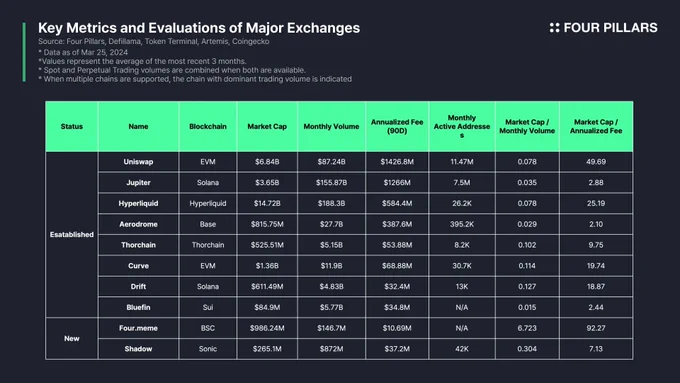Click Shadow's Sonic blockchain cell

208,349
